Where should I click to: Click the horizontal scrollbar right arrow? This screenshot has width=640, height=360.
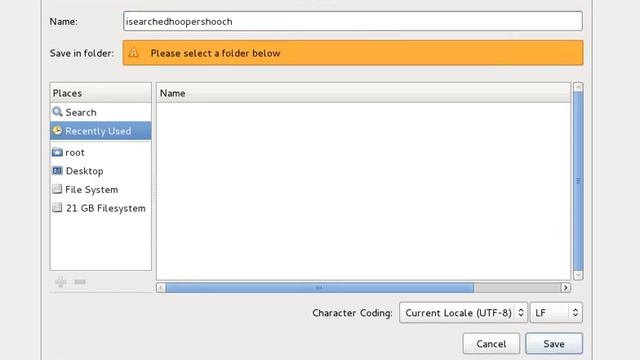point(566,288)
